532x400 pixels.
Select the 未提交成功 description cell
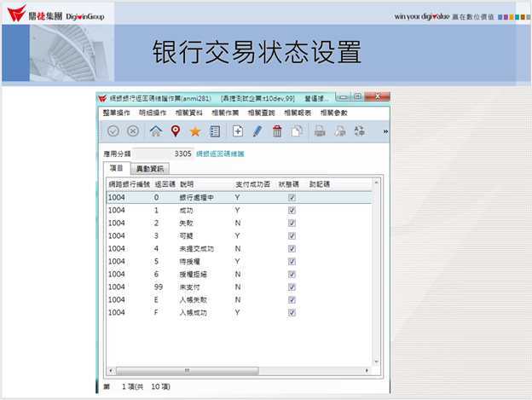tap(196, 249)
